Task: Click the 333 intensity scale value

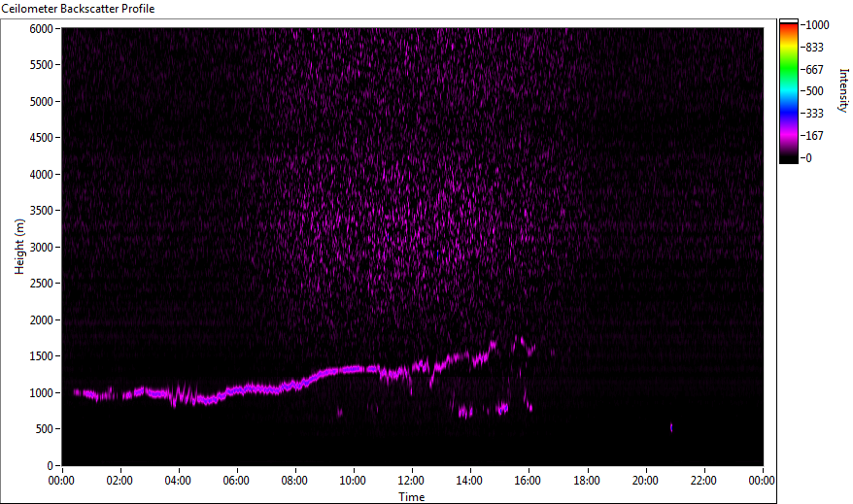Action: [x=814, y=114]
